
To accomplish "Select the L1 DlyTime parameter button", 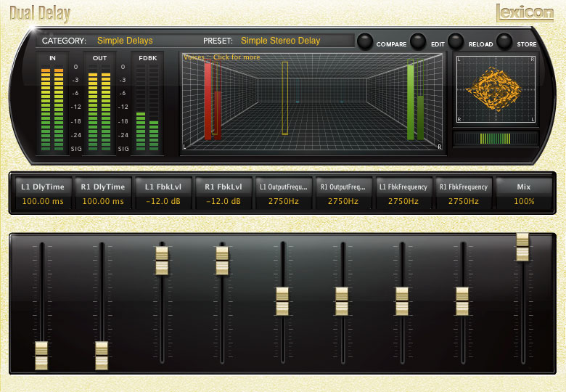I will (x=43, y=194).
